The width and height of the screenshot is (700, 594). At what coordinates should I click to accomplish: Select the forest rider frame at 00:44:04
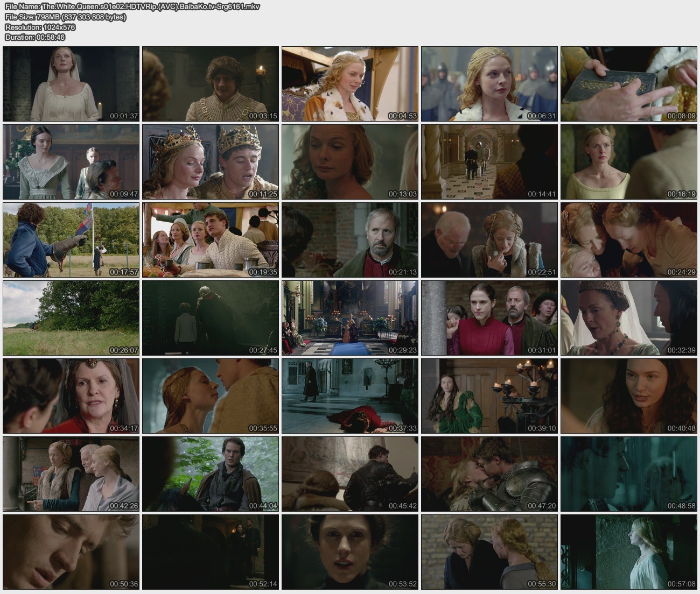click(211, 474)
